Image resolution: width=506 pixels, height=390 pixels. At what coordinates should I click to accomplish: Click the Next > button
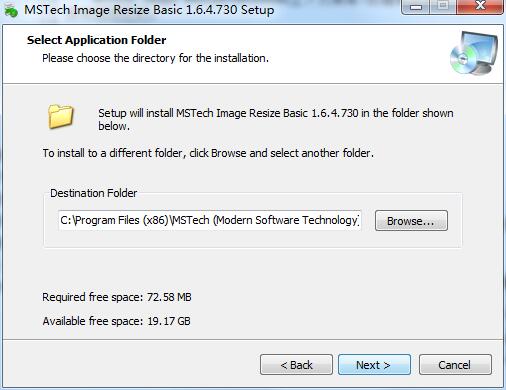[374, 365]
